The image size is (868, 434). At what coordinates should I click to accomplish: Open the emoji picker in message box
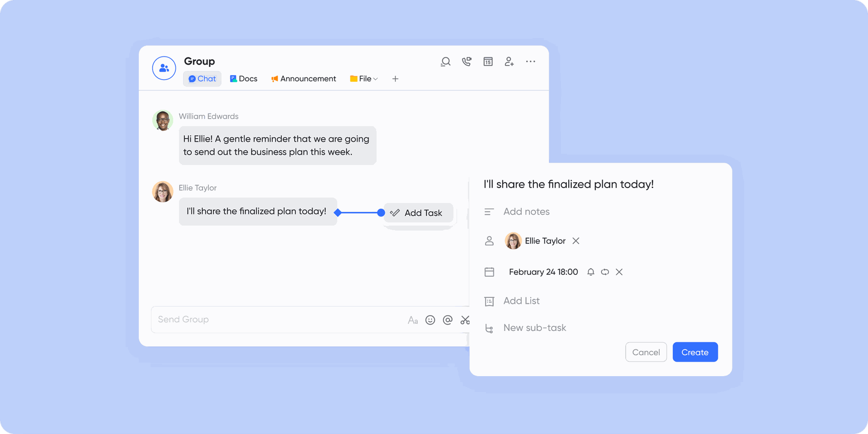(x=430, y=320)
